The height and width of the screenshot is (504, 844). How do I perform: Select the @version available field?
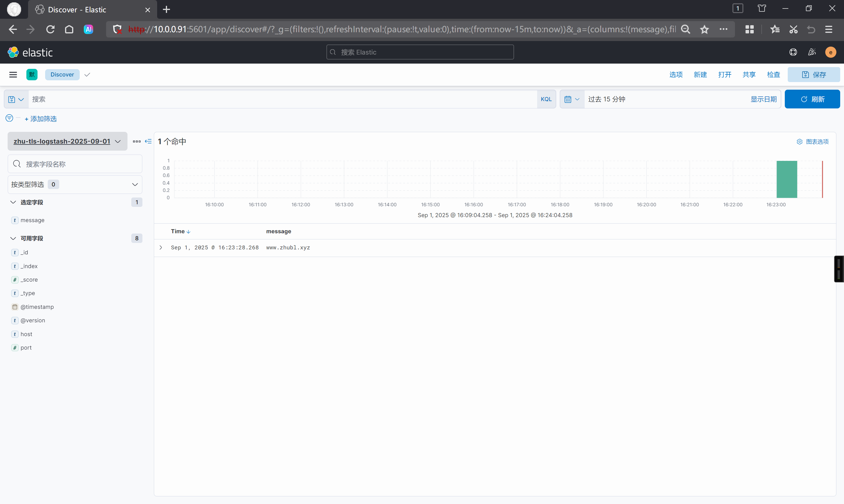click(33, 321)
